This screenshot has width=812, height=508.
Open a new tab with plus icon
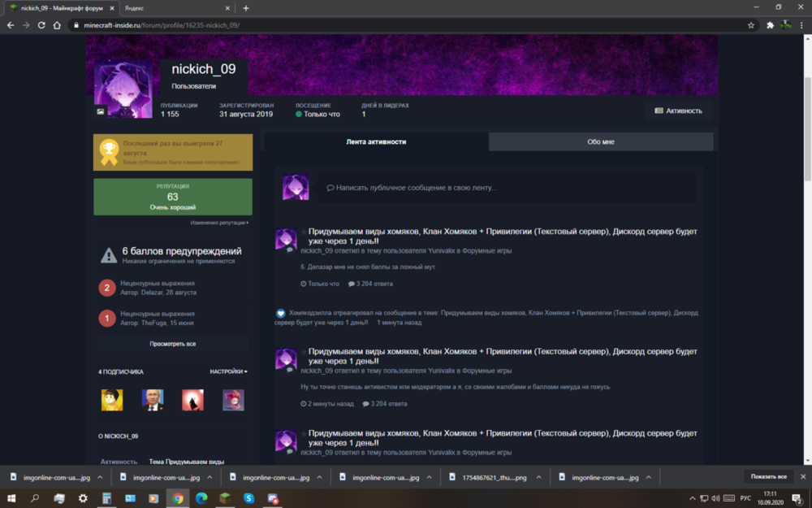coord(245,8)
